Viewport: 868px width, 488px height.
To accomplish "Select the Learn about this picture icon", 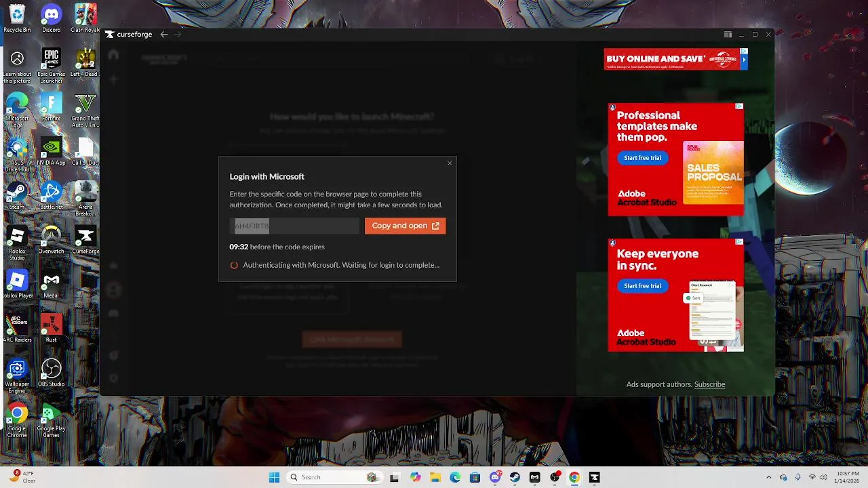I will (x=17, y=66).
